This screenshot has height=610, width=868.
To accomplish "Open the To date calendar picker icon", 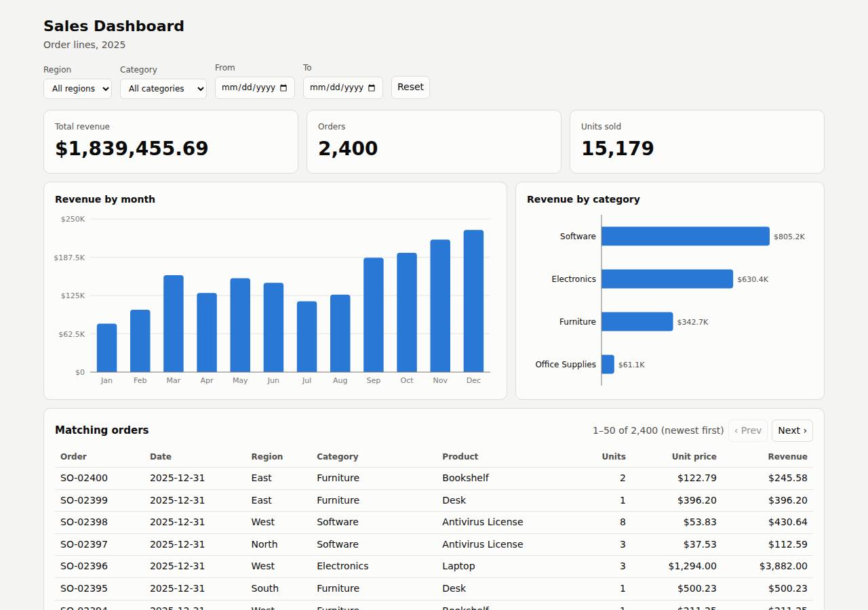I will (x=372, y=87).
